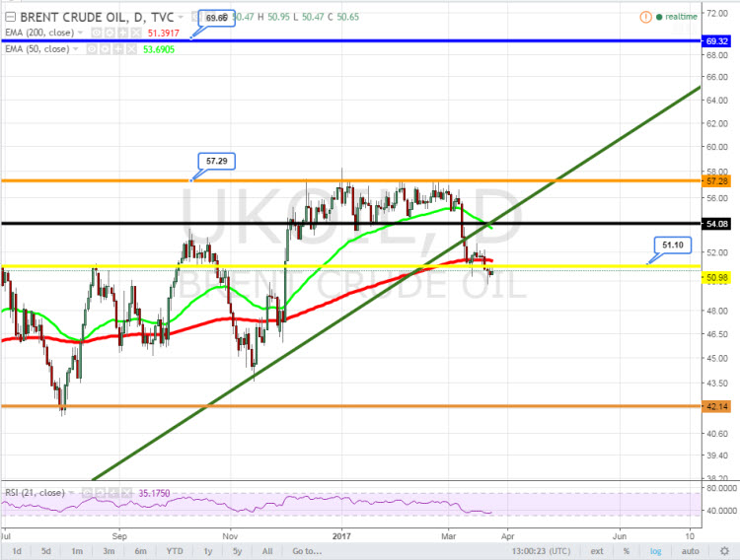The width and height of the screenshot is (740, 560).
Task: Click the black 54.08 price axis label
Action: click(717, 224)
